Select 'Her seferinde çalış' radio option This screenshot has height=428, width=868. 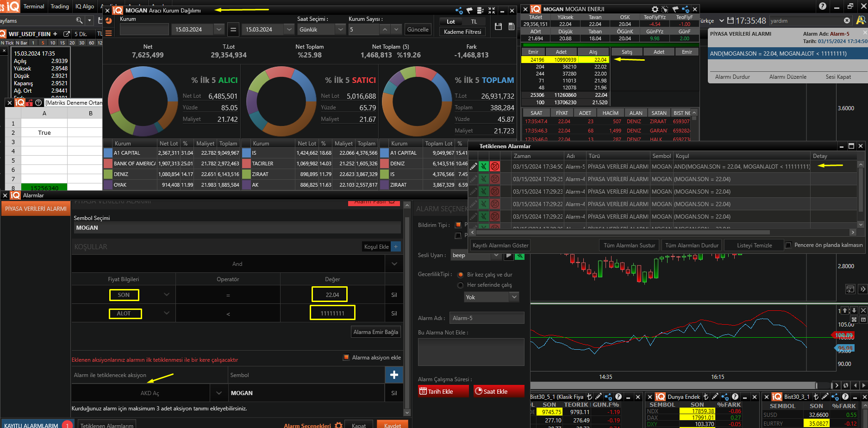pyautogui.click(x=460, y=285)
